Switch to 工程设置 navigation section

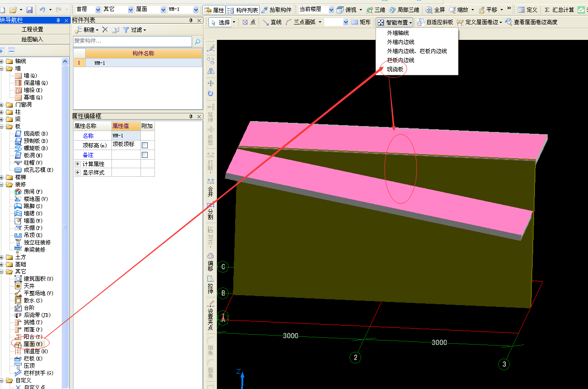click(33, 29)
